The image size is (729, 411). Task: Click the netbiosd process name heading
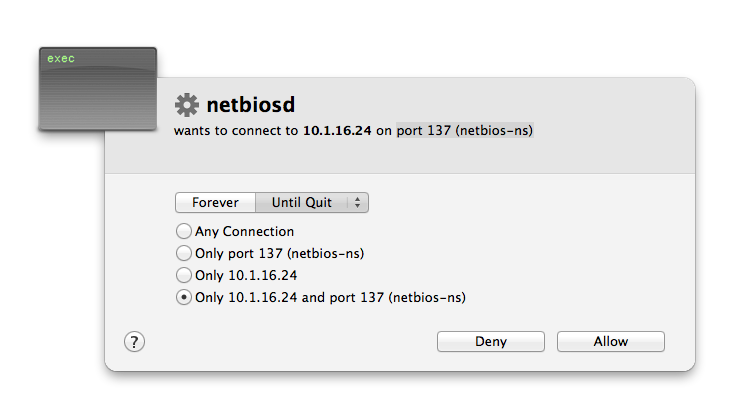point(251,105)
